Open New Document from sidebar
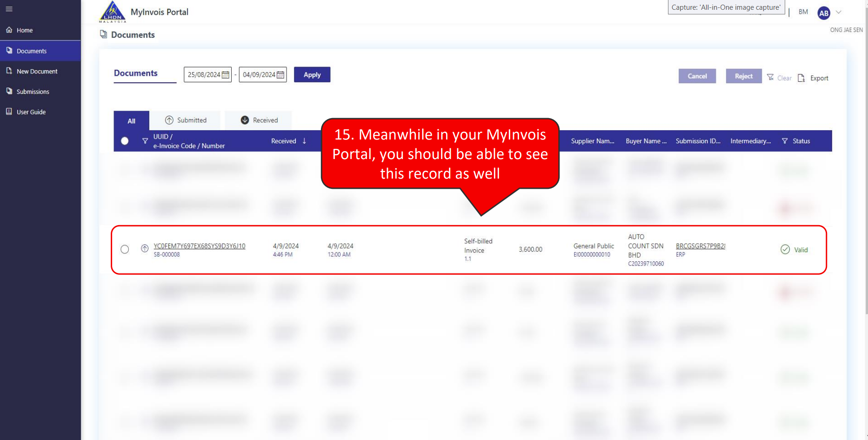The width and height of the screenshot is (868, 440). 37,71
